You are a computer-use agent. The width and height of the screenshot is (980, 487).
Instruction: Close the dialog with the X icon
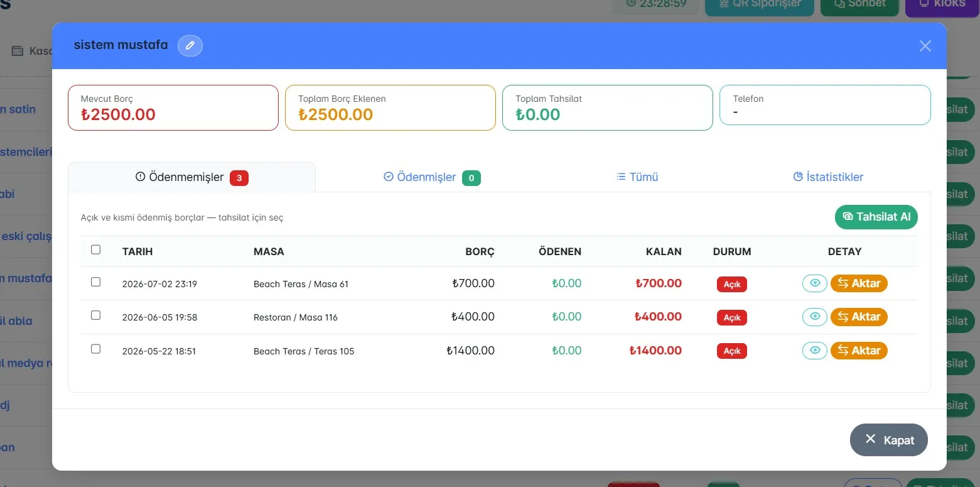(x=925, y=46)
